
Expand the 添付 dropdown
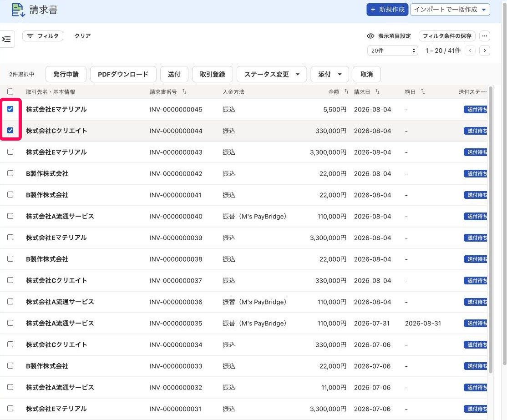tap(330, 74)
